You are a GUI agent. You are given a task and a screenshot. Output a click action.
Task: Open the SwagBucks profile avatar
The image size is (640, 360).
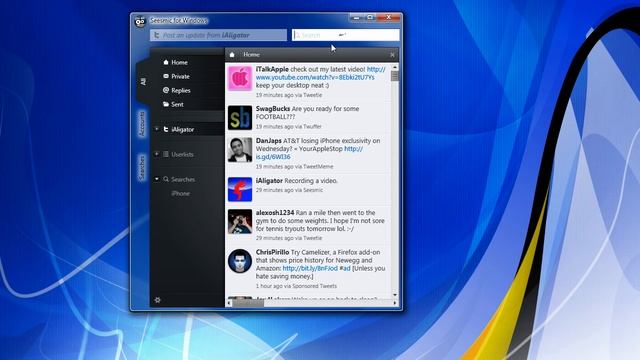[x=240, y=118]
